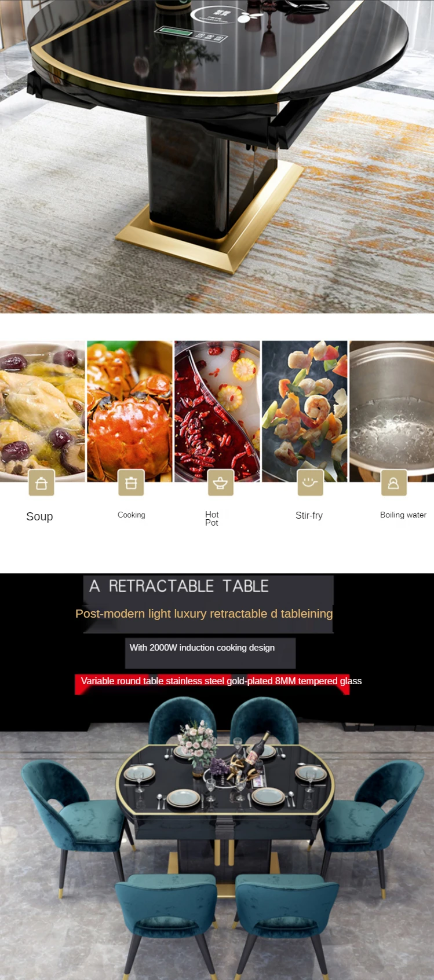Click the A RETRACTABLE TABLE heading
This screenshot has width=434, height=980.
click(179, 586)
